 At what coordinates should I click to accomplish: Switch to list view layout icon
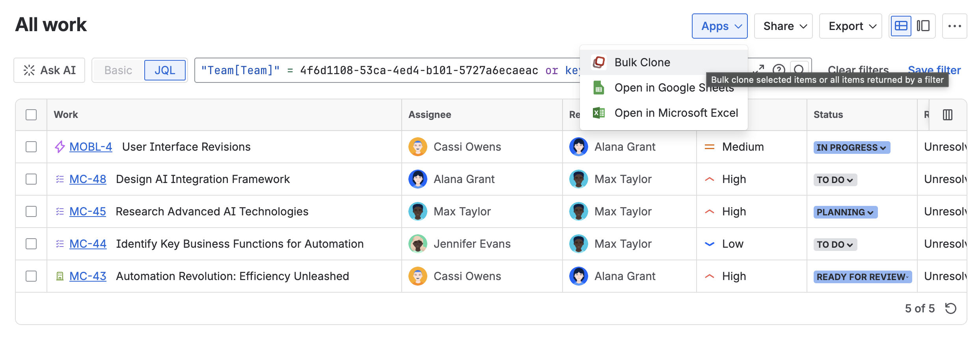(x=901, y=26)
